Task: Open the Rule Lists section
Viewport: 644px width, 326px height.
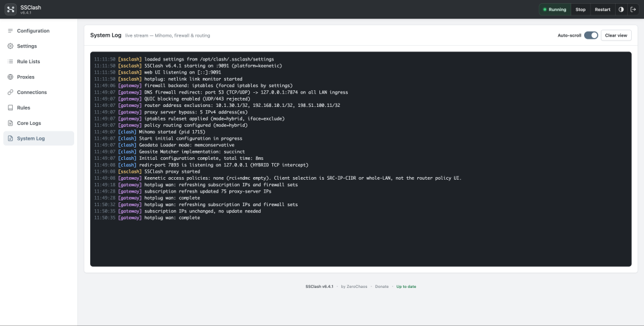Action: tap(39, 62)
